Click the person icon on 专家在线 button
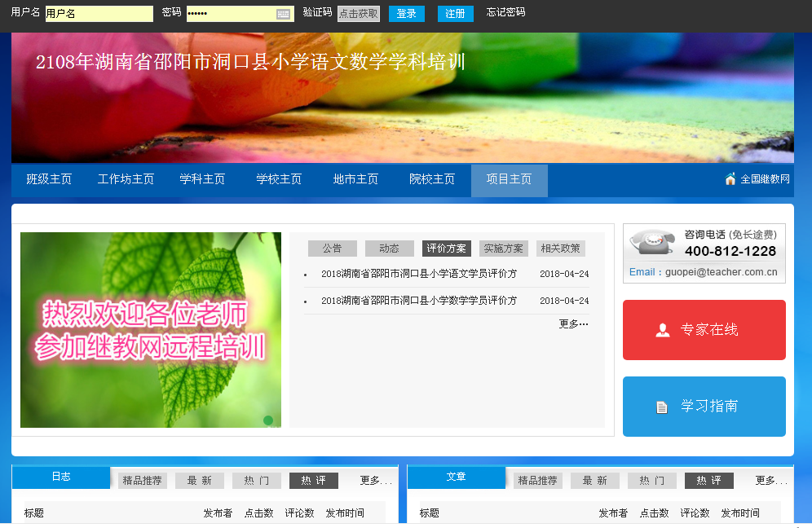Screen dimensions: 812x528 (x=663, y=330)
